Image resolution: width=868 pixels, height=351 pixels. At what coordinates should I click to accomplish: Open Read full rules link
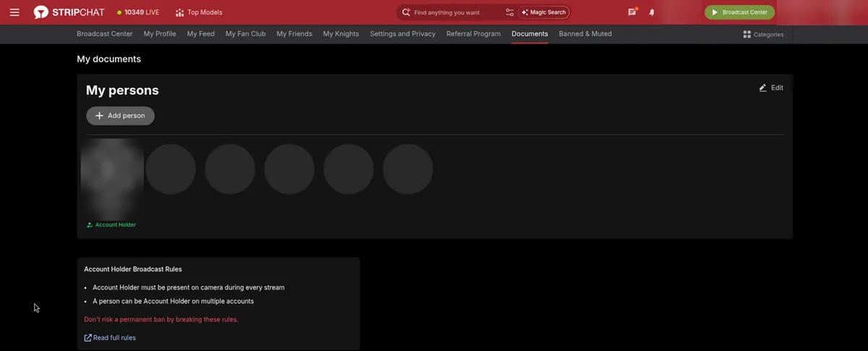coord(110,338)
